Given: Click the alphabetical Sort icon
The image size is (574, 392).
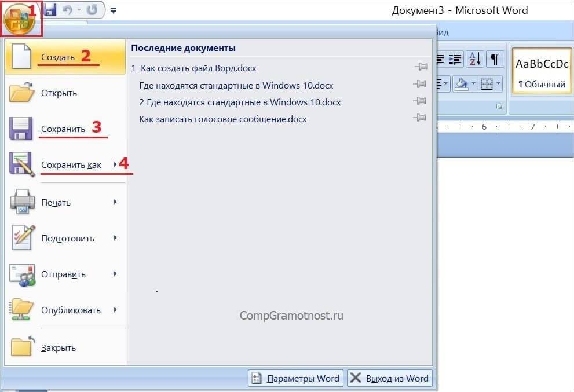Looking at the screenshot, I should click(475, 59).
